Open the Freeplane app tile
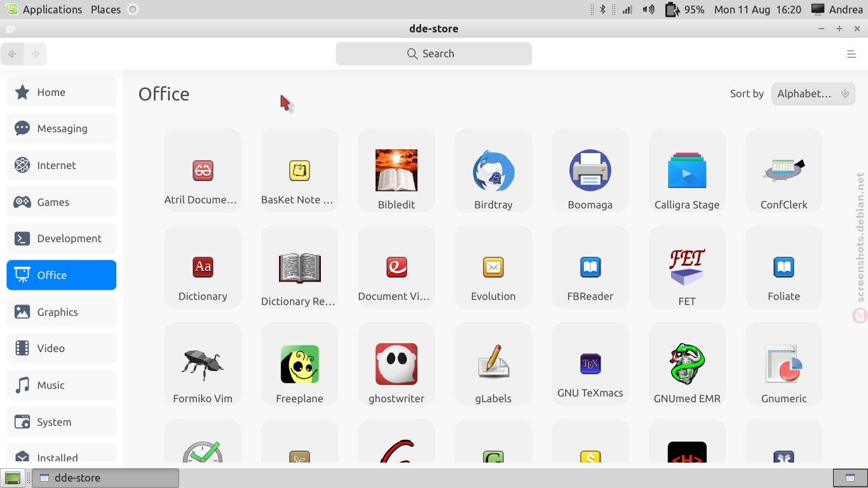868x488 pixels. click(x=299, y=364)
